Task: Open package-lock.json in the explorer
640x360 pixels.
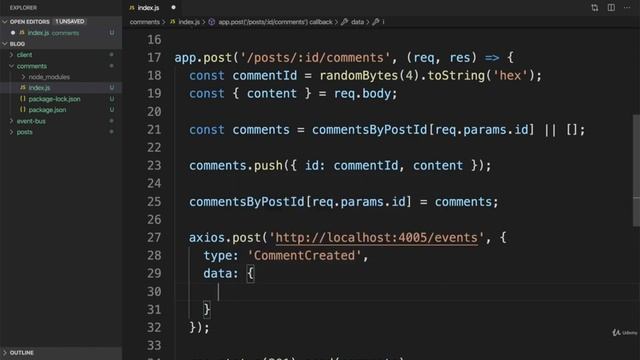Action: (x=54, y=99)
